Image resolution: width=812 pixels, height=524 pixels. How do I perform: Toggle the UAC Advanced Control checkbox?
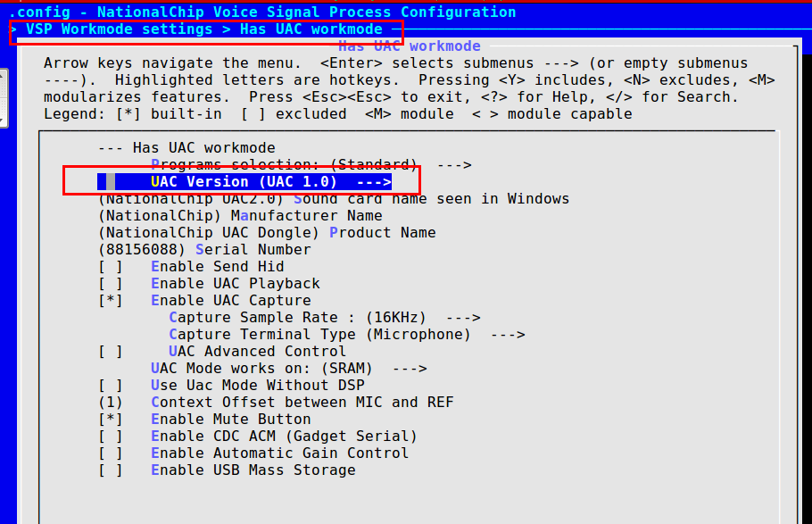(111, 352)
